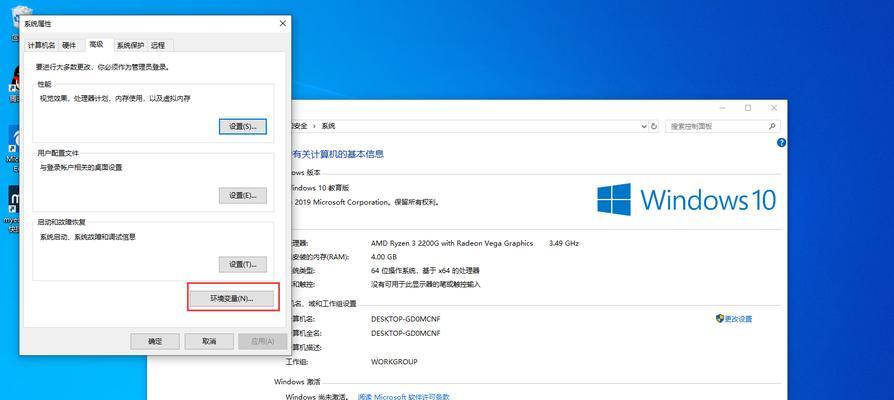Click the 2019 Microsoft Corporation copyright text
The image size is (894, 400).
point(368,202)
